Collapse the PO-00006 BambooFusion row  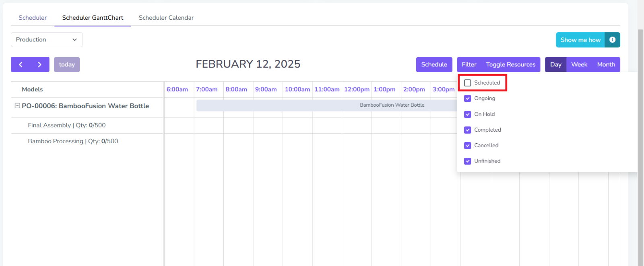click(17, 106)
